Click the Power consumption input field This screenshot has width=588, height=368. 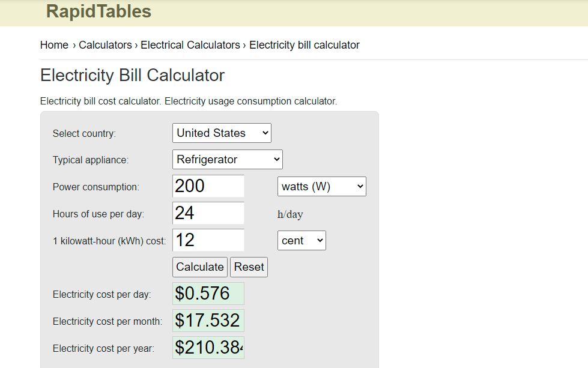208,186
